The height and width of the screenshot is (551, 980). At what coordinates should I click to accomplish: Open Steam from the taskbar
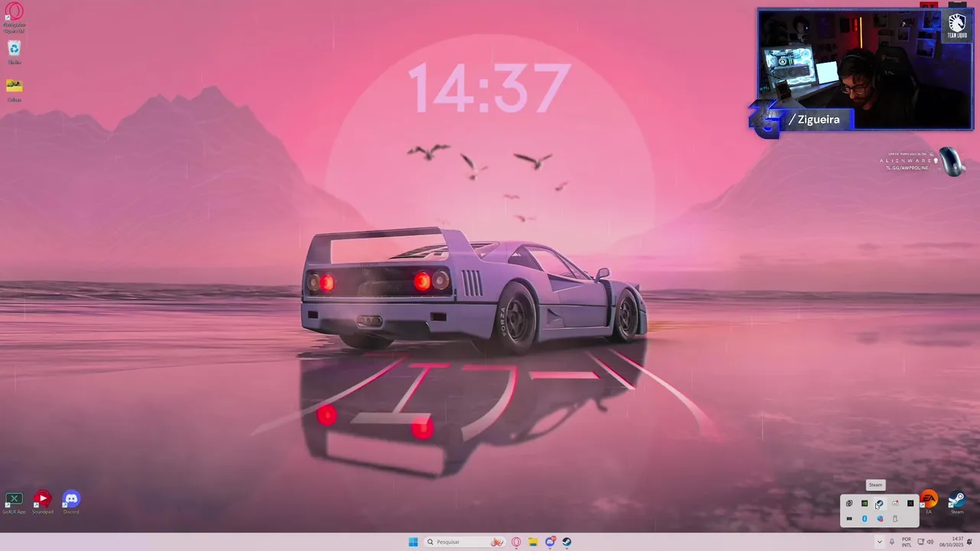click(567, 542)
